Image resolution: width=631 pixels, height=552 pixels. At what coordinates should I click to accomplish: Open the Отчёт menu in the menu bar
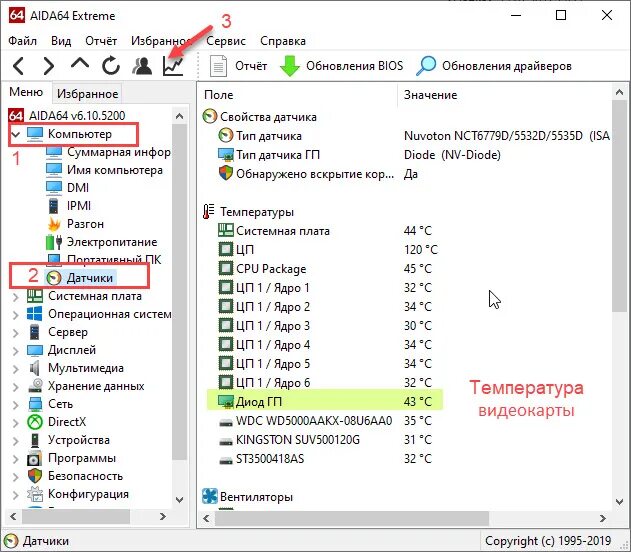pyautogui.click(x=101, y=41)
